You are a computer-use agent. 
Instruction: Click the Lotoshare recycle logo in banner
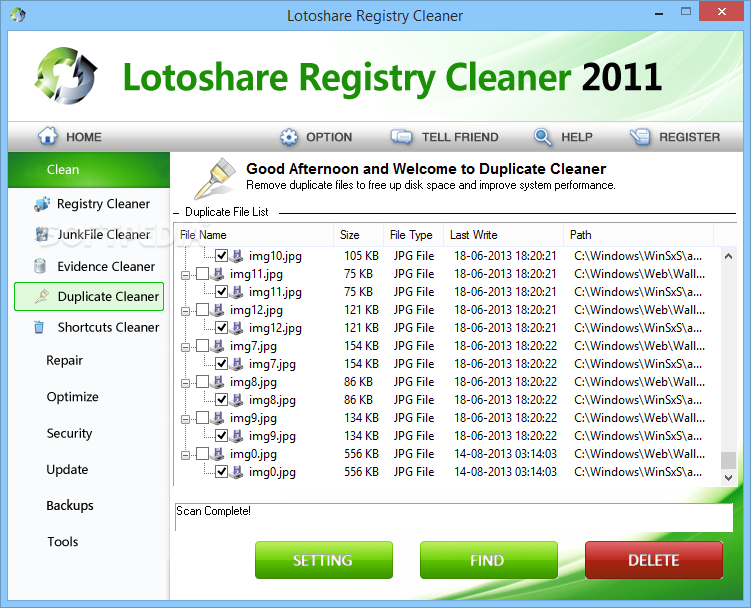pos(66,76)
